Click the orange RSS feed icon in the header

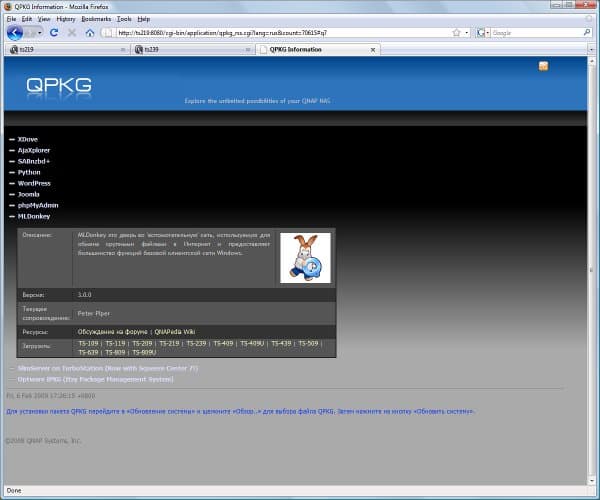[543, 66]
